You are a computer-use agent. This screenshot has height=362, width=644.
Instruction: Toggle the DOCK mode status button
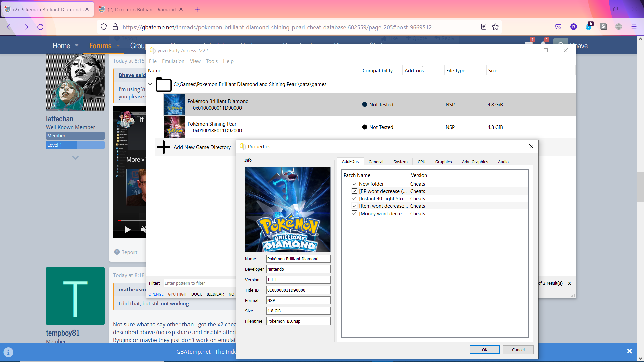tap(197, 294)
